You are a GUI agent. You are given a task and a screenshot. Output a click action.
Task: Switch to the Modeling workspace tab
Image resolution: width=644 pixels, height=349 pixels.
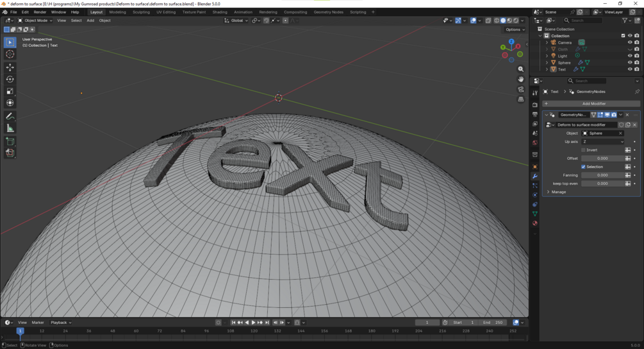pyautogui.click(x=117, y=12)
